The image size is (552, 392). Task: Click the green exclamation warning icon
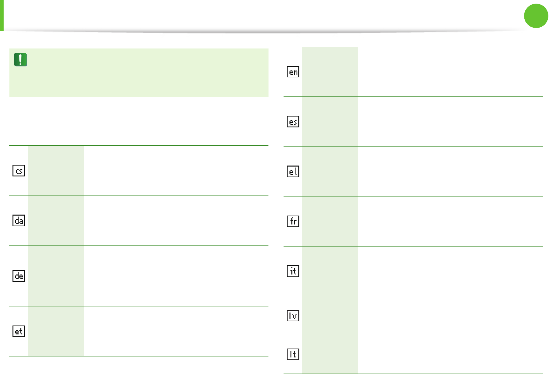click(20, 60)
